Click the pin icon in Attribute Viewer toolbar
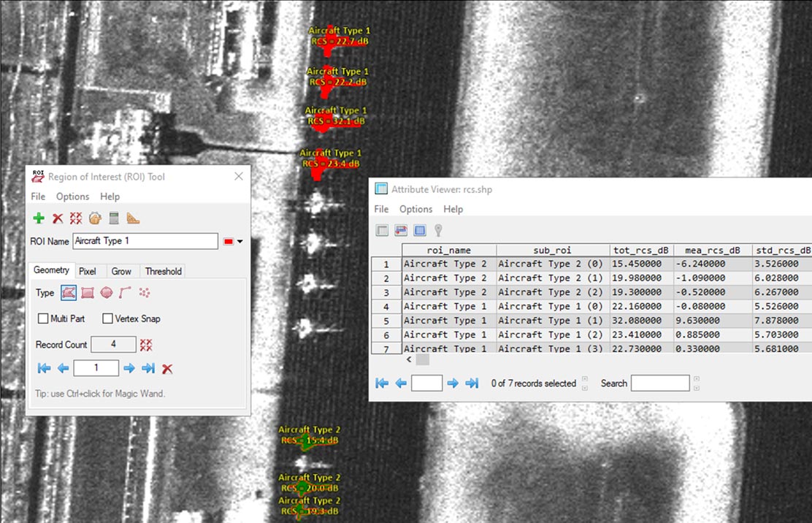The height and width of the screenshot is (523, 812). tap(438, 230)
